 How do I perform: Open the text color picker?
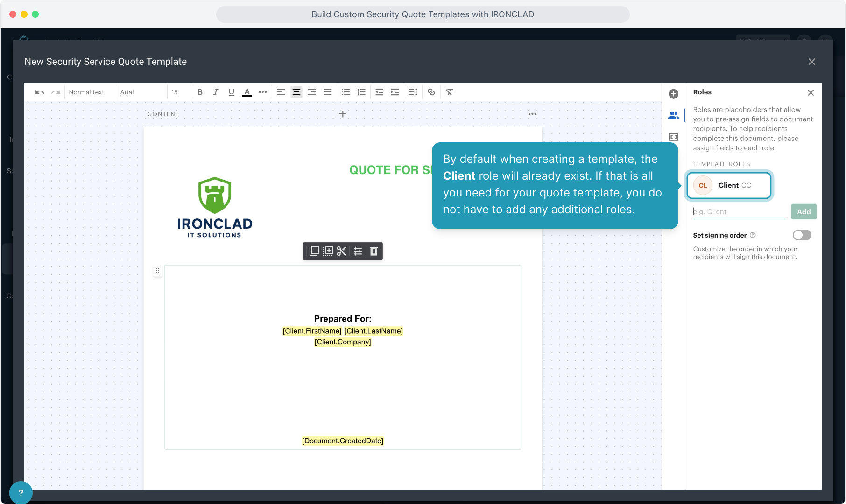247,92
